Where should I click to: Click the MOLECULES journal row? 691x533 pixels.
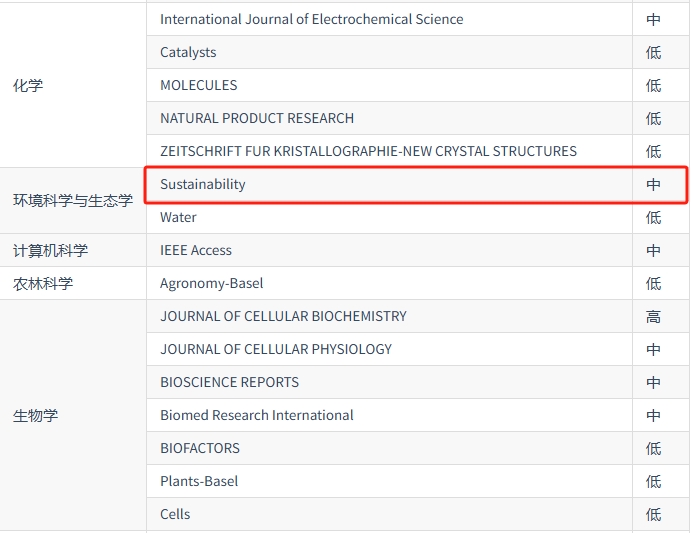click(x=198, y=85)
